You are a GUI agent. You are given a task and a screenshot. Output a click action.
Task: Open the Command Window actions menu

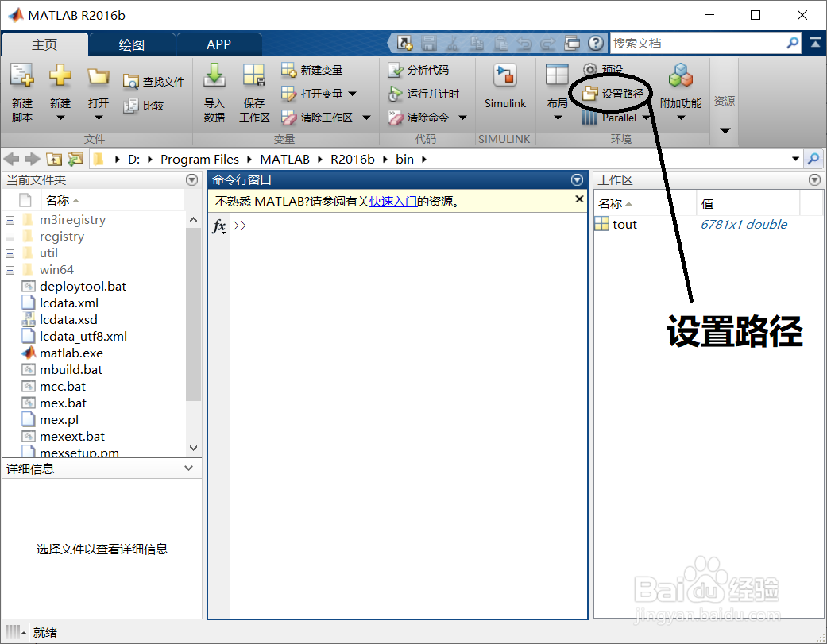(x=577, y=180)
